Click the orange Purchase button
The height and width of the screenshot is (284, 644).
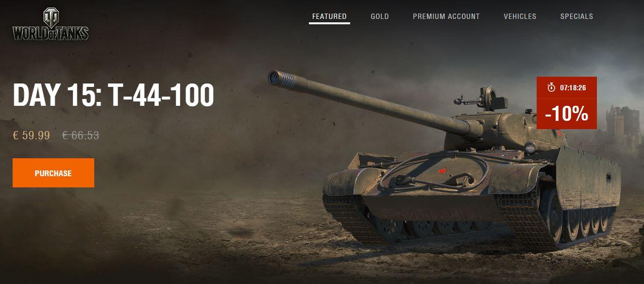click(x=53, y=173)
